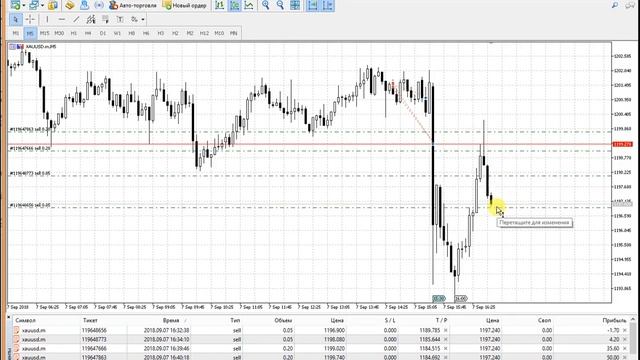Viewport: 640px width, 360px height.
Task: Remove take profit 1185.644
Action: click(x=446, y=339)
